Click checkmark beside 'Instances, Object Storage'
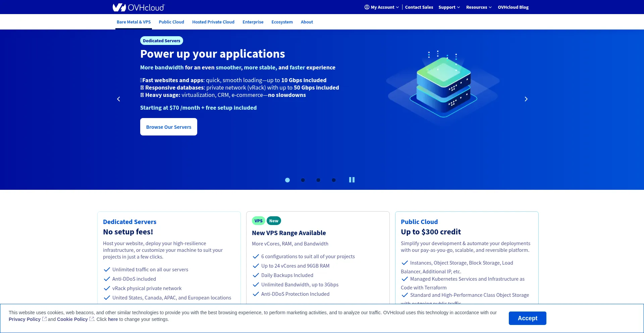The image size is (644, 333). [405, 263]
